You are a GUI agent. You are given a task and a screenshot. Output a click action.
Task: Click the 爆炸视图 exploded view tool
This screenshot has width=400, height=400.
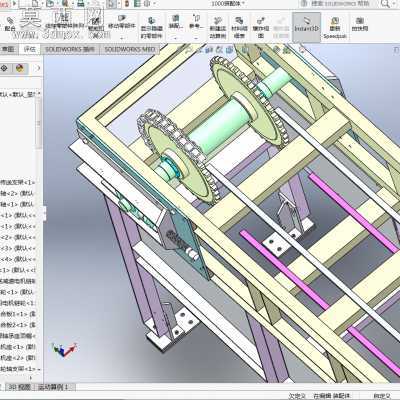pyautogui.click(x=261, y=28)
